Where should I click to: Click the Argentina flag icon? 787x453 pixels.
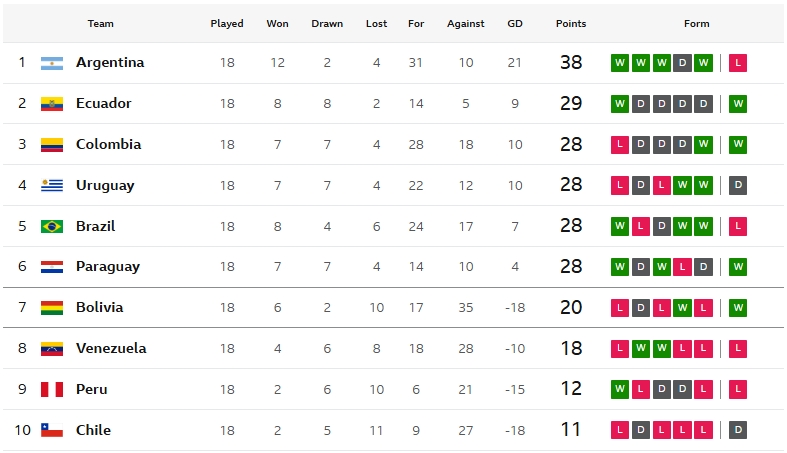(x=52, y=63)
